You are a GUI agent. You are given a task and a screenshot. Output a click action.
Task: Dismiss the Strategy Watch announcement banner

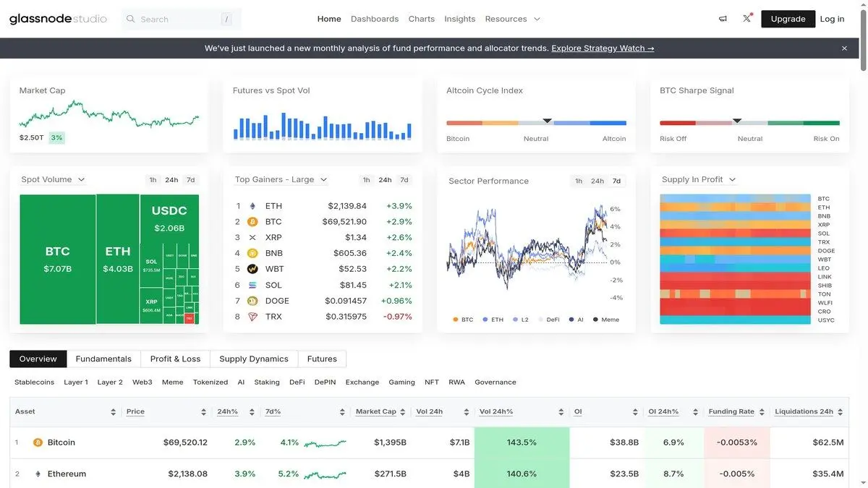coord(844,48)
